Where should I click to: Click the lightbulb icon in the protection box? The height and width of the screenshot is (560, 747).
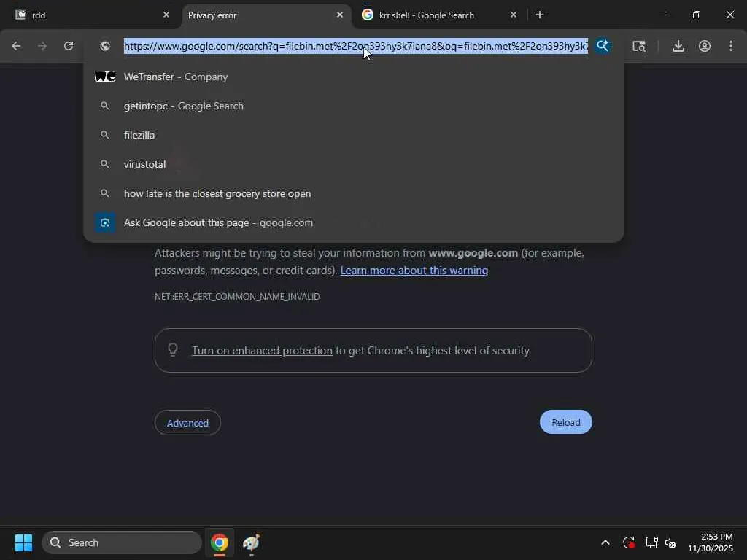(173, 350)
